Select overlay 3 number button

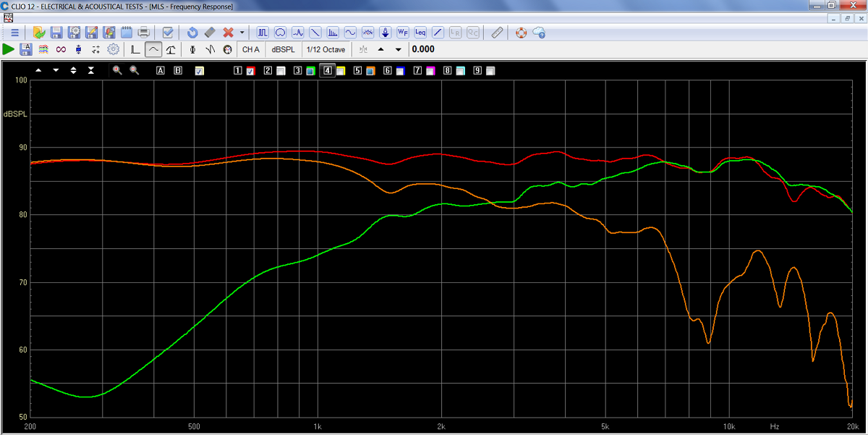pos(297,70)
